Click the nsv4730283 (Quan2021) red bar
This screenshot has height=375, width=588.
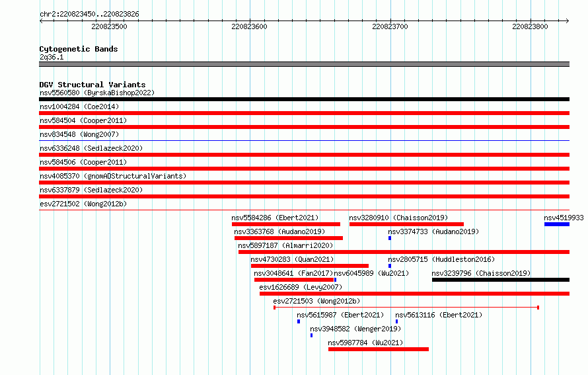310,266
